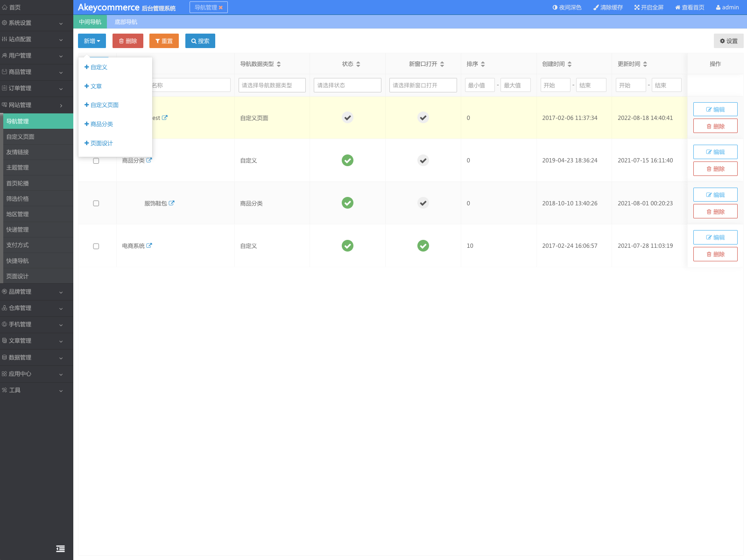This screenshot has width=747, height=560.
Task: Click sort arrows on 创建时间 column
Action: (570, 64)
